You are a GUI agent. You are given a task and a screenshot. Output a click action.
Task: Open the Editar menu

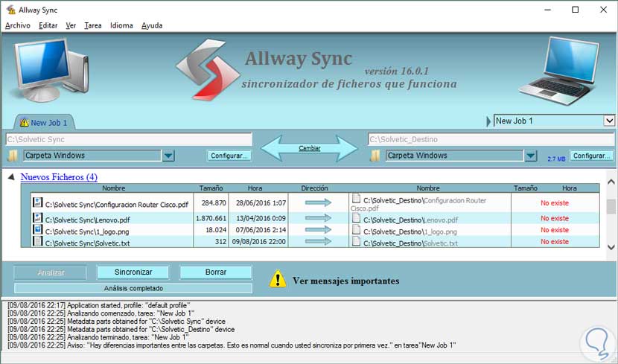[x=48, y=25]
